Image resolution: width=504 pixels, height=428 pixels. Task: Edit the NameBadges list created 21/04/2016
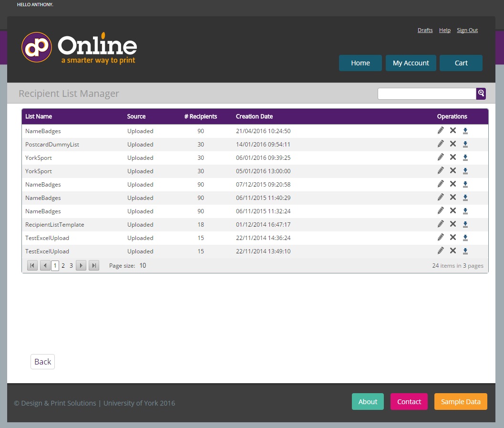click(x=441, y=130)
